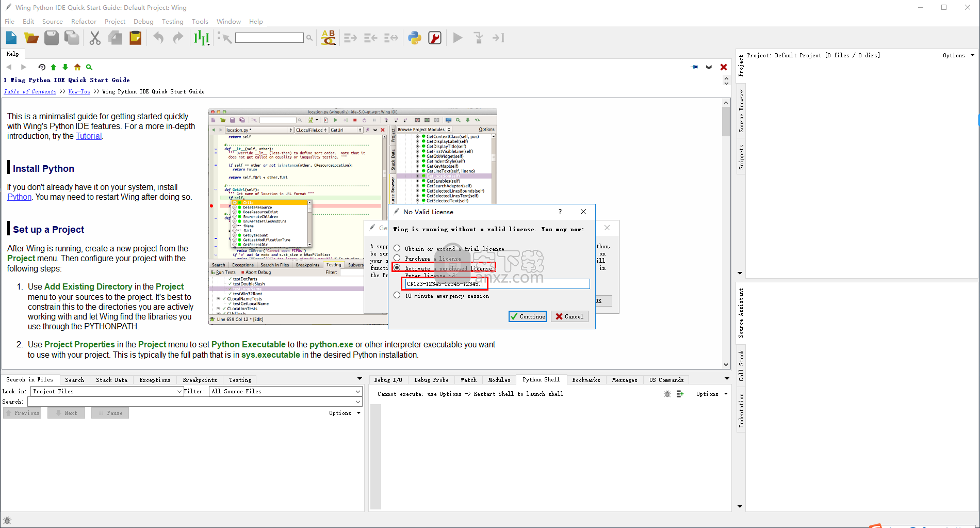
Task: Click the Save All toolbar icon
Action: [x=72, y=38]
